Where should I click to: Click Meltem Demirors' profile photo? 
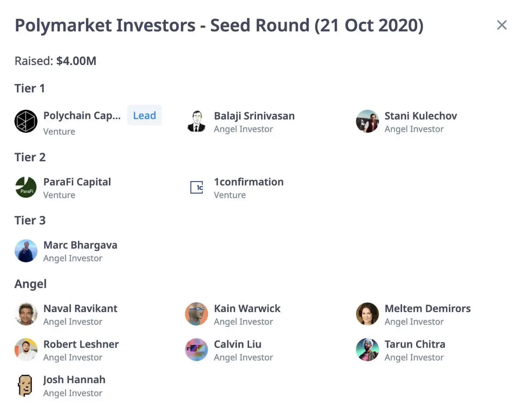pyautogui.click(x=367, y=314)
